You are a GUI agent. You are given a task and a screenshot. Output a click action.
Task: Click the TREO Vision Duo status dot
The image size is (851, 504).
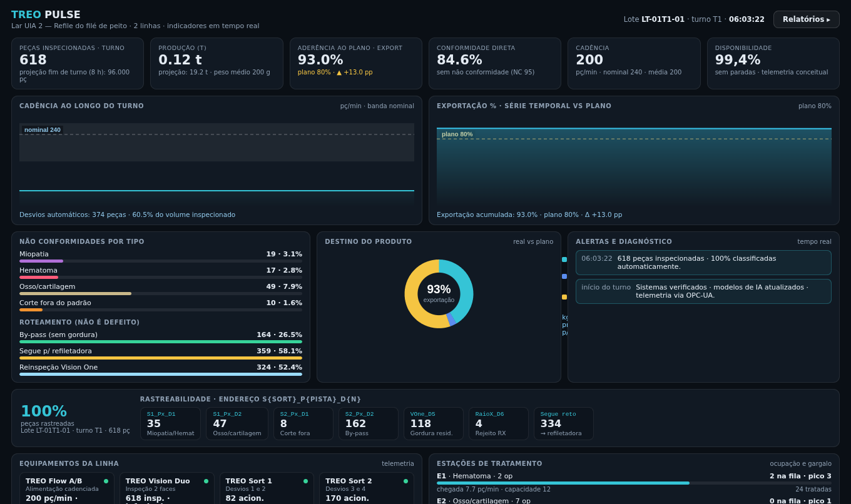pyautogui.click(x=206, y=481)
